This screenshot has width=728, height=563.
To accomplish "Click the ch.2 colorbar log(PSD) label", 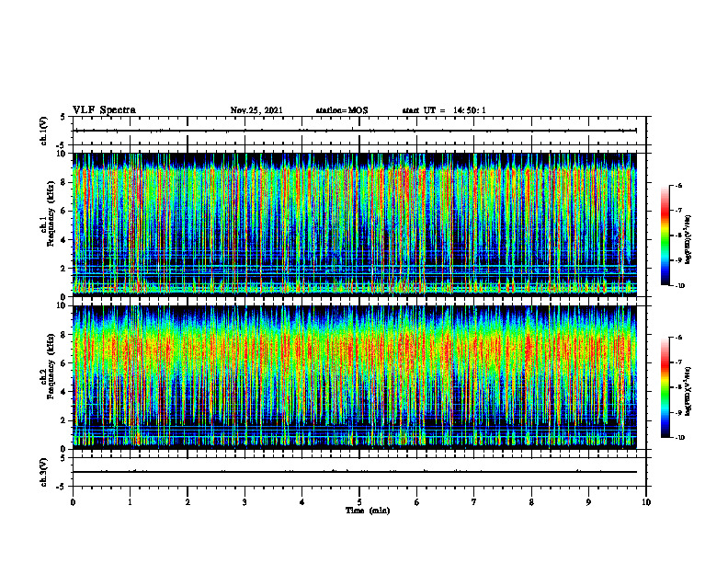I will (x=688, y=391).
